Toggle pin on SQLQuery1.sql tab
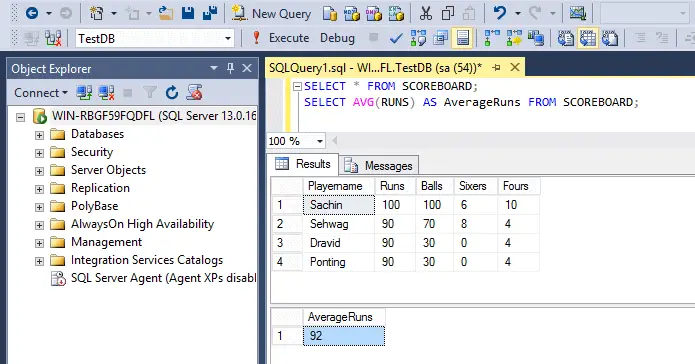 pos(496,67)
